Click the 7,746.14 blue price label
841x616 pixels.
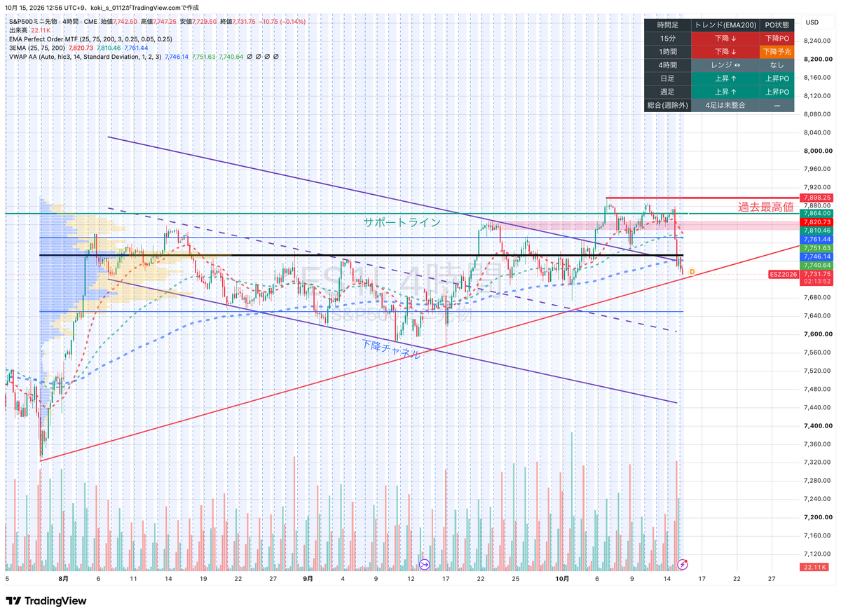(817, 256)
